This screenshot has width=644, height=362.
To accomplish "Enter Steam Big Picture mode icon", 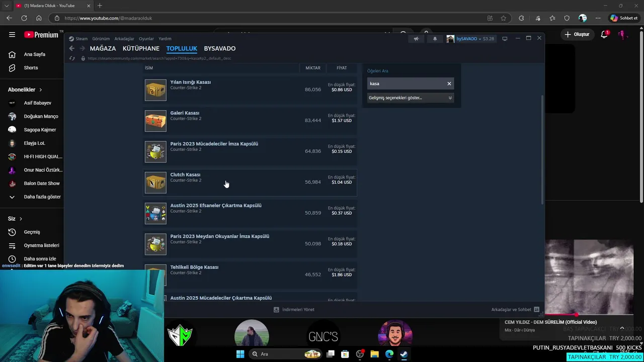I will click(505, 39).
